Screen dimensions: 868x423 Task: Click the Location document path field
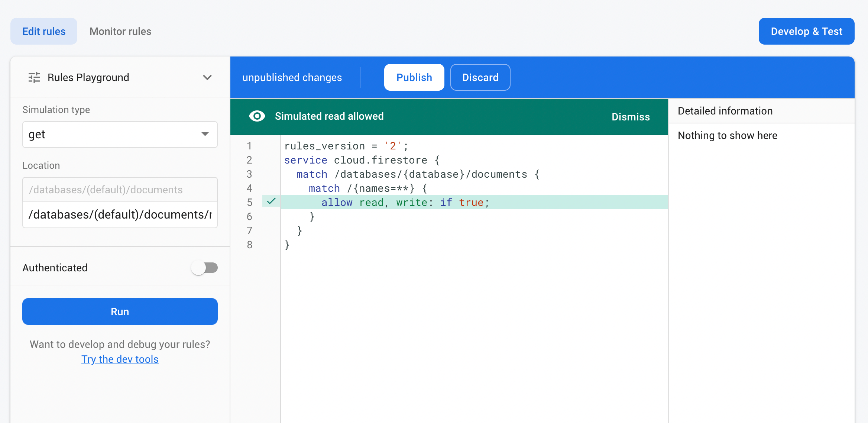click(120, 215)
